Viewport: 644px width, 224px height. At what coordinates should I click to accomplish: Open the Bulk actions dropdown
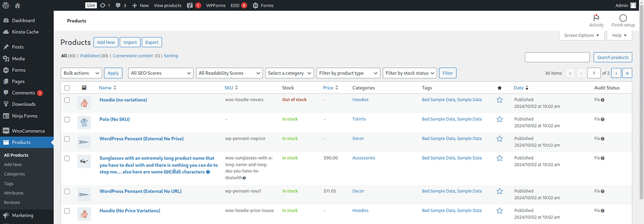(81, 73)
